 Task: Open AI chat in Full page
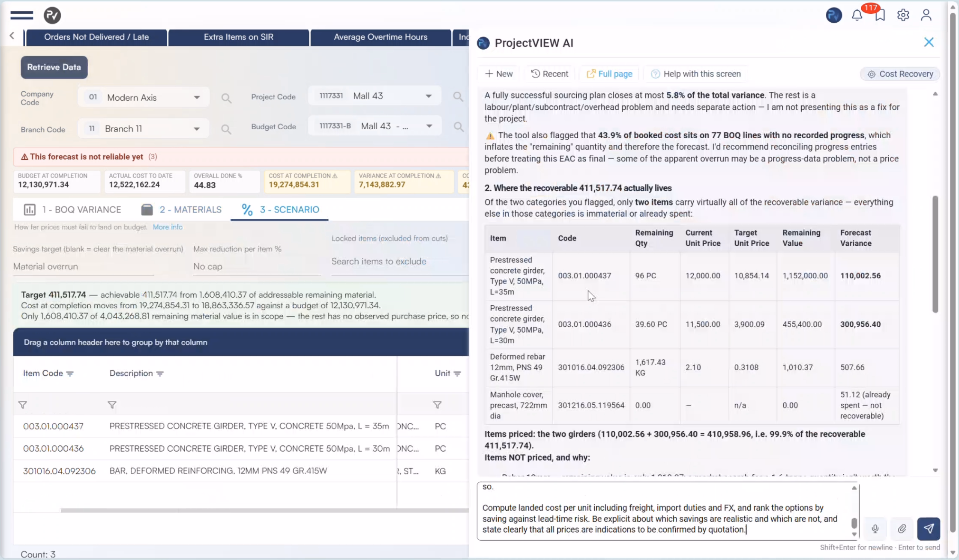pos(609,74)
